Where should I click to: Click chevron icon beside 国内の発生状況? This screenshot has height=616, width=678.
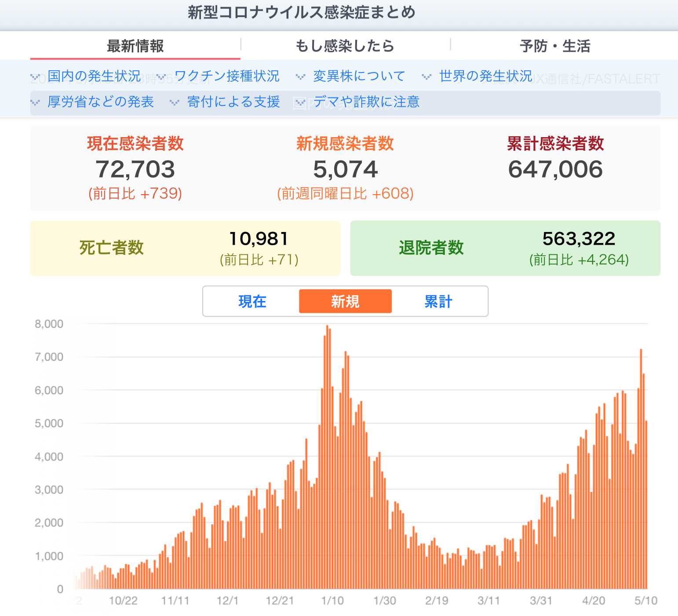pos(35,77)
